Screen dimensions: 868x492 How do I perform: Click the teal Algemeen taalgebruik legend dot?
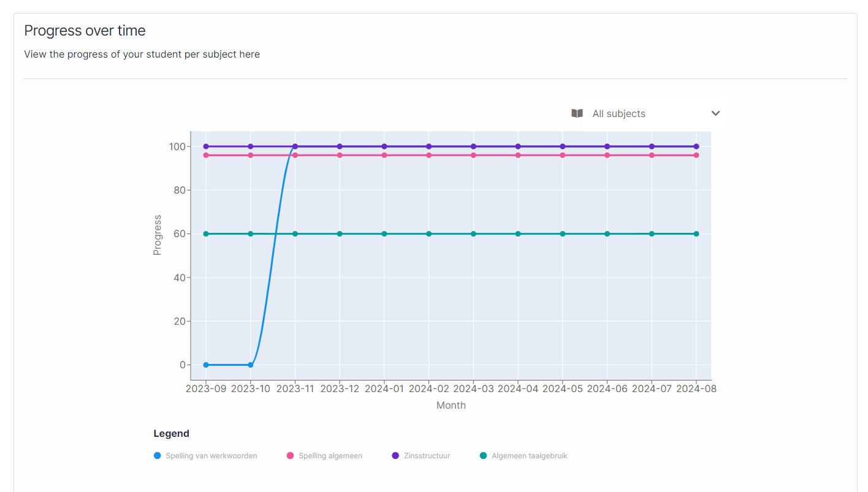coord(483,456)
